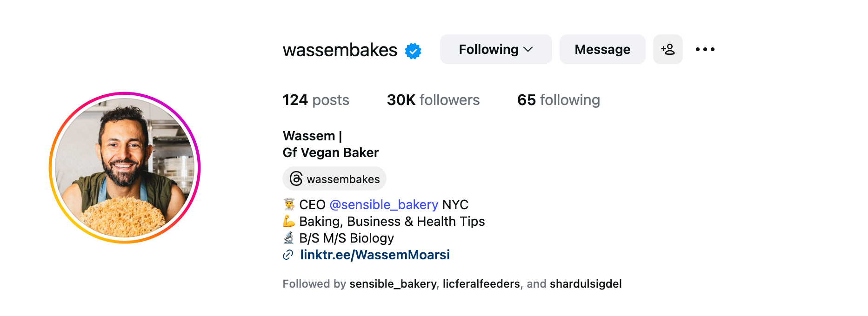Viewport: 868px width, 316px height.
Task: Open the linktr.ee/WassemMoarsi link
Action: click(374, 255)
